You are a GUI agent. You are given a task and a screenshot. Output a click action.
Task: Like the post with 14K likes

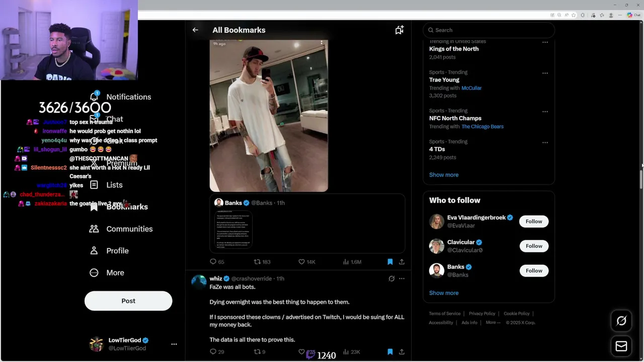pos(306,262)
